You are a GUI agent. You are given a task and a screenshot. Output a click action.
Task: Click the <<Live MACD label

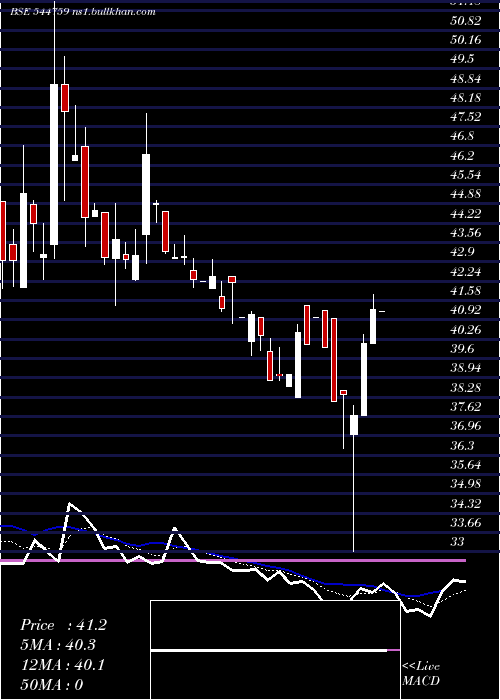(421, 673)
